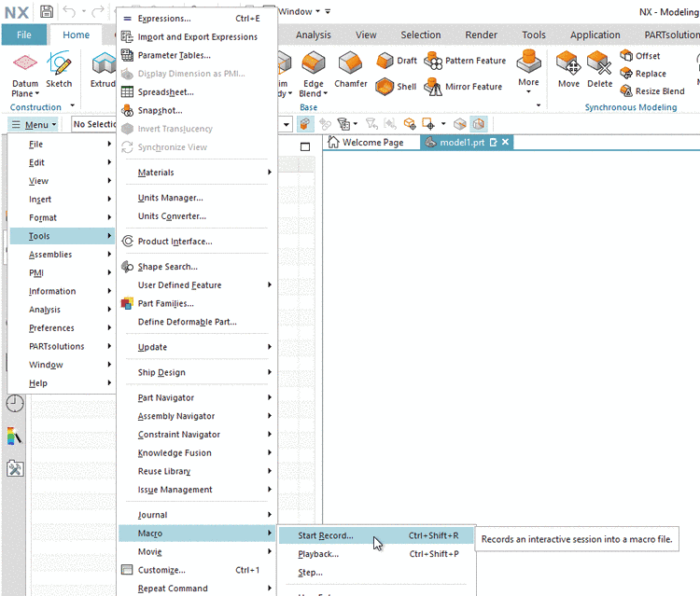Click Define Deformable Part entry
Screen dimensions: 700x596
tap(197, 322)
